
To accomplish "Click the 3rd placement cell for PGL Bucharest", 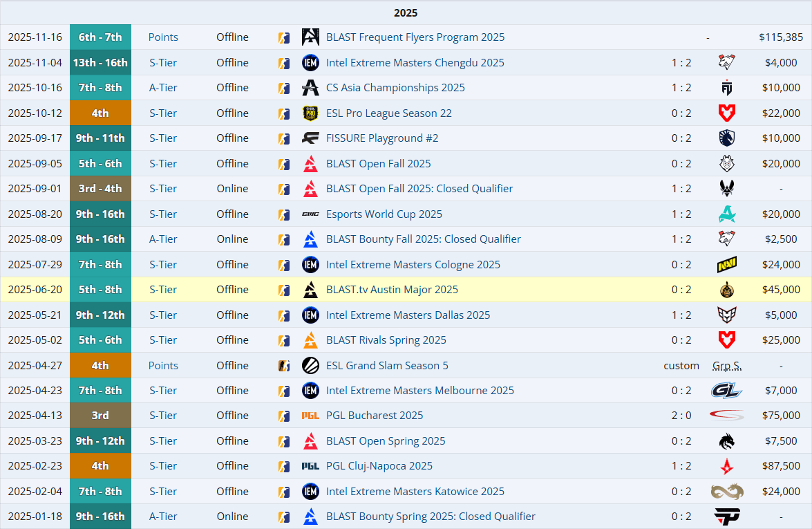I will 100,416.
